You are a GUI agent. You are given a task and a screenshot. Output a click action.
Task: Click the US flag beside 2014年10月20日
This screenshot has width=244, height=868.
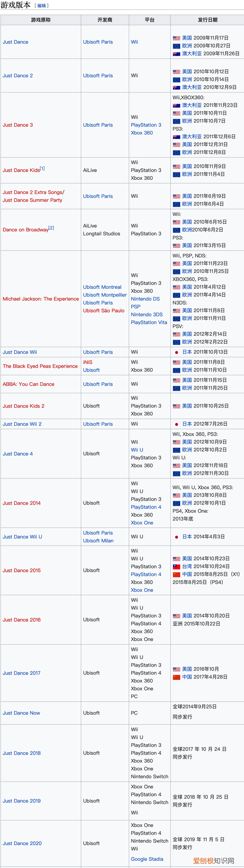(177, 616)
